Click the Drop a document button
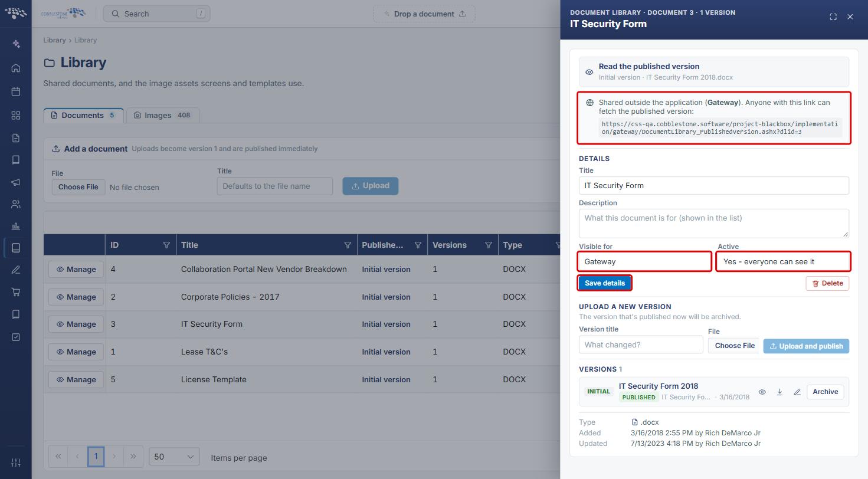This screenshot has height=479, width=868. (x=424, y=14)
